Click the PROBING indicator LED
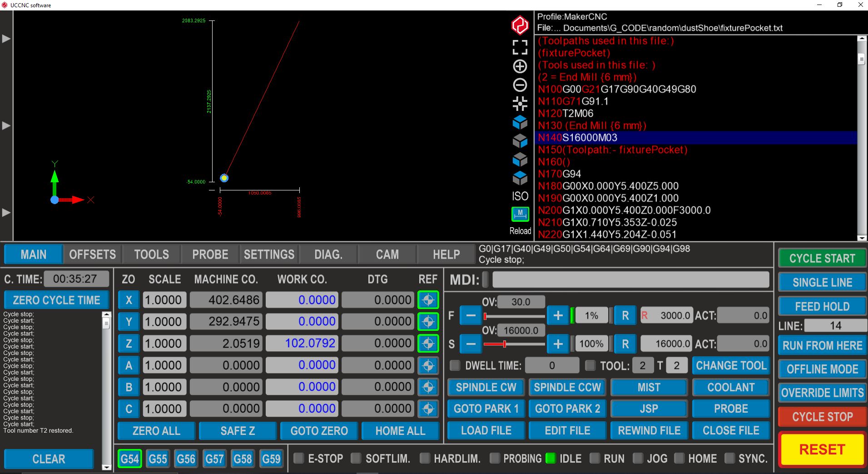The height and width of the screenshot is (474, 868). tap(495, 458)
